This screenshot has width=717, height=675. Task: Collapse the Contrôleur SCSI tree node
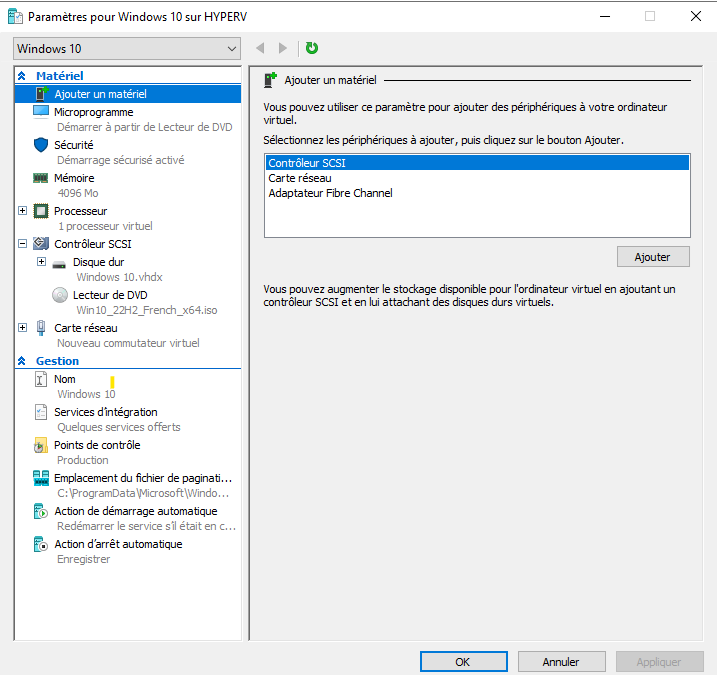pos(23,243)
